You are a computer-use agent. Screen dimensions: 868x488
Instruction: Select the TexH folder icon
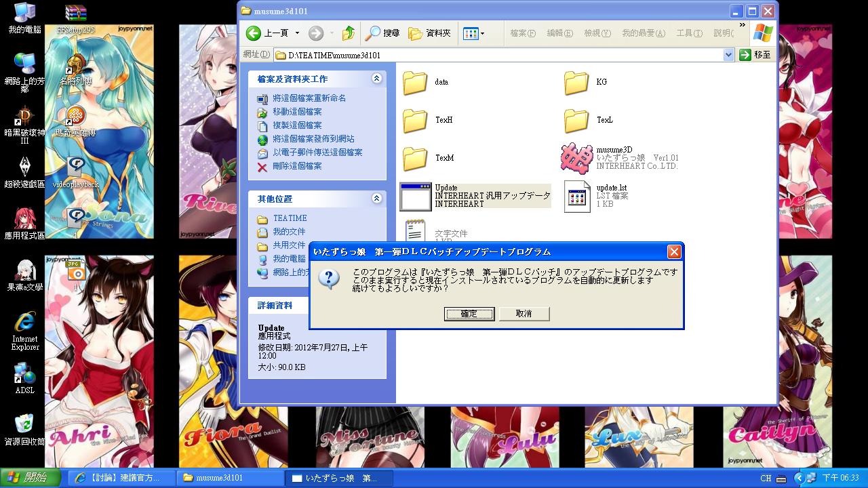pos(415,121)
